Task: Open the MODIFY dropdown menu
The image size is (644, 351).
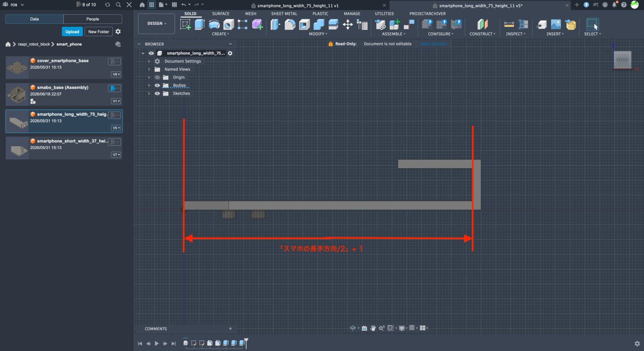Action: pyautogui.click(x=318, y=34)
